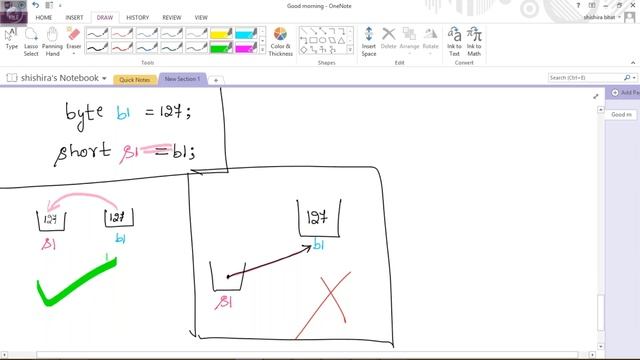Select the triangle shape in Shapes gallery

[x=341, y=40]
